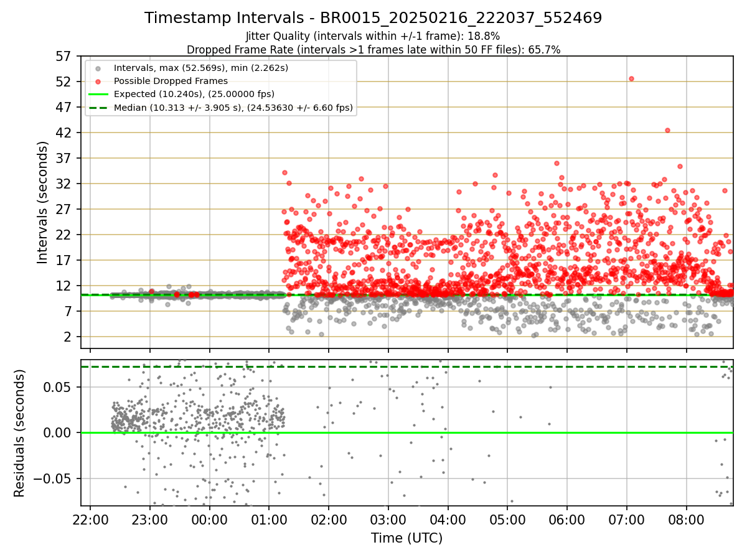Viewport: 747px width, 560px height.
Task: Click the 42 tick on the intervals axis
Action: (65, 133)
